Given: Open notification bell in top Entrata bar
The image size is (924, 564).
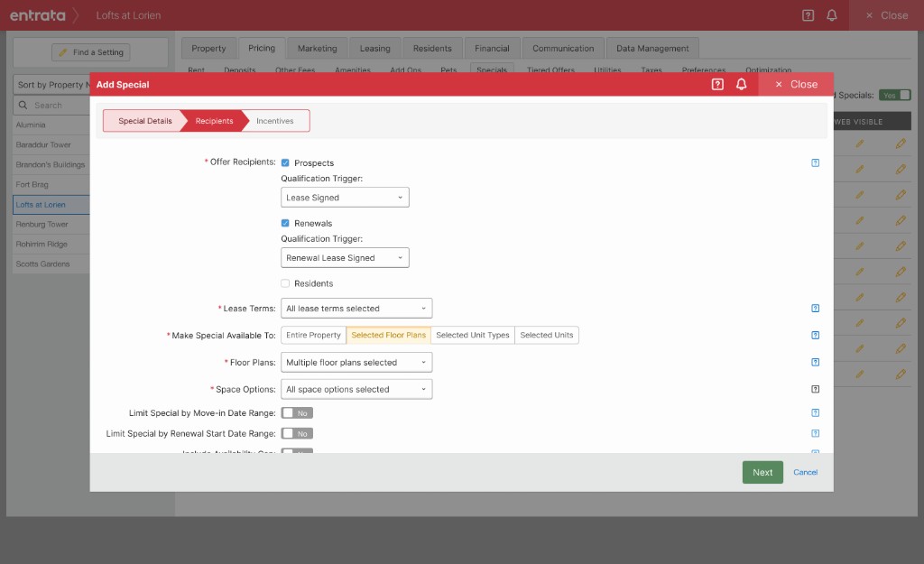Looking at the screenshot, I should coord(831,15).
